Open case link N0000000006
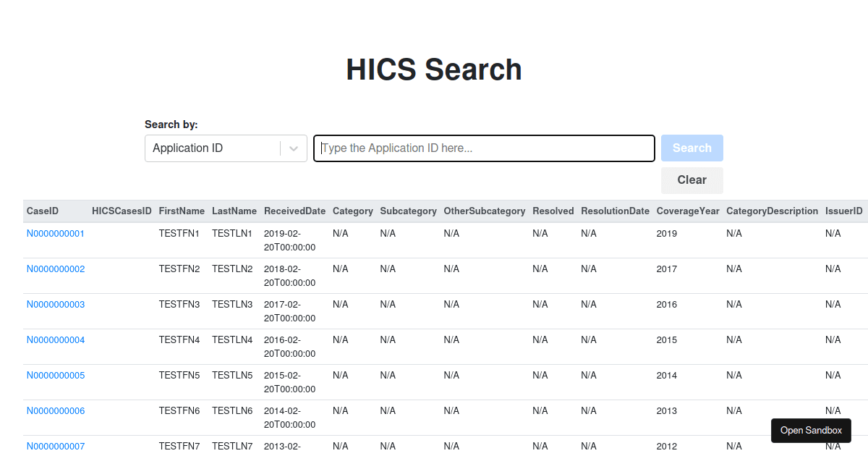The width and height of the screenshot is (868, 456). coord(56,411)
